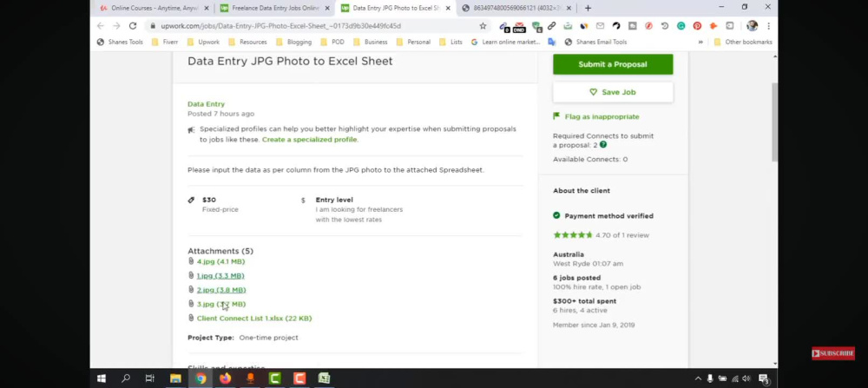Screen dimensions: 868x388
Task: Open the taskbar search magnifier
Action: [126, 378]
